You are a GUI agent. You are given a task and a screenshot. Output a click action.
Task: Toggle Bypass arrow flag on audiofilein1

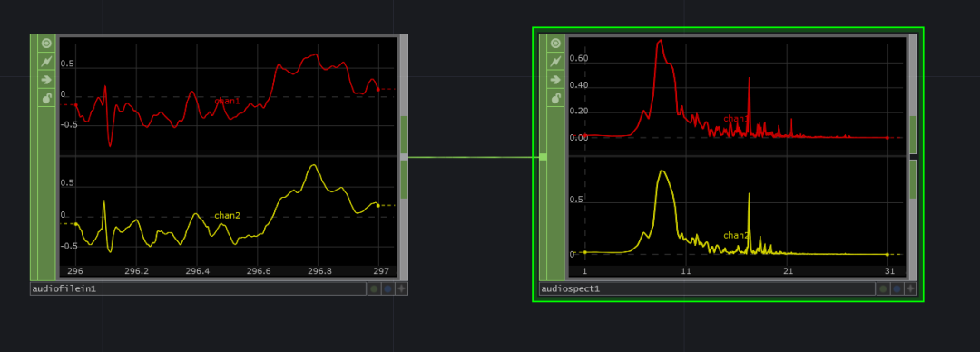(46, 80)
